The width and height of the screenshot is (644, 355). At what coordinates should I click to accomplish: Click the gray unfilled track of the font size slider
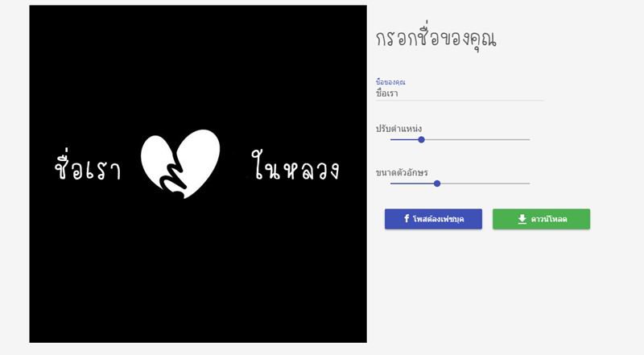pyautogui.click(x=485, y=184)
